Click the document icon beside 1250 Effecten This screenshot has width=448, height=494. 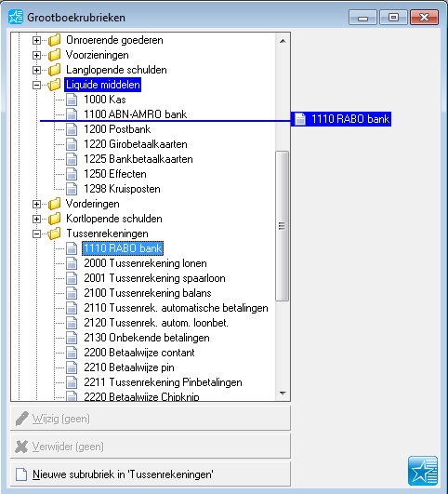(x=72, y=174)
